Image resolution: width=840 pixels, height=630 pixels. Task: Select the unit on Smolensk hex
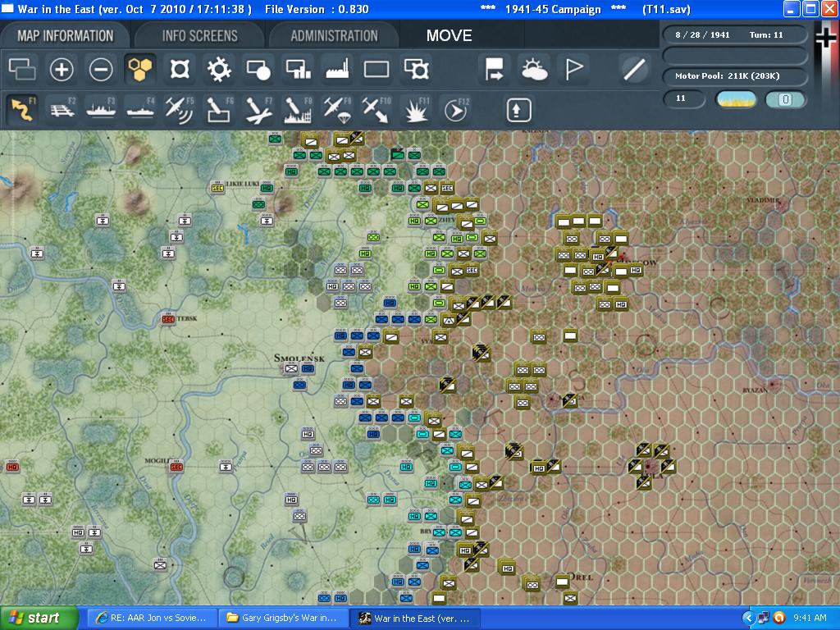[291, 368]
